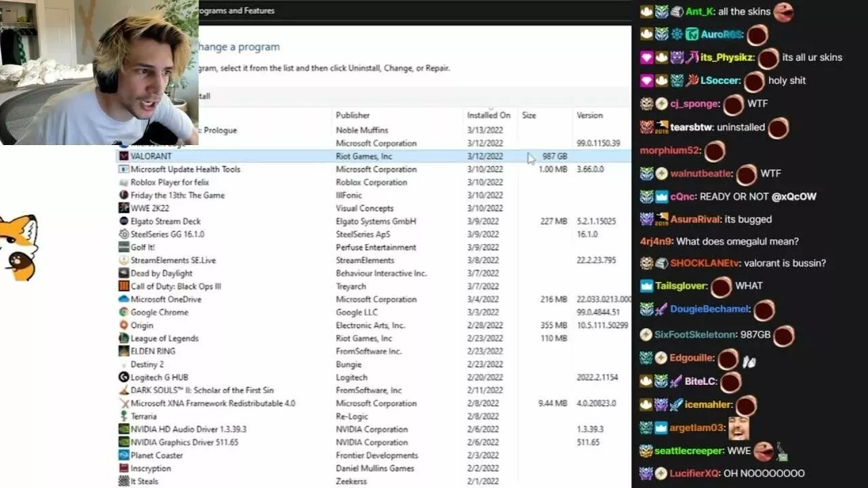Select the Google Chrome program name
Viewport: 868px width, 488px height.
coord(159,312)
